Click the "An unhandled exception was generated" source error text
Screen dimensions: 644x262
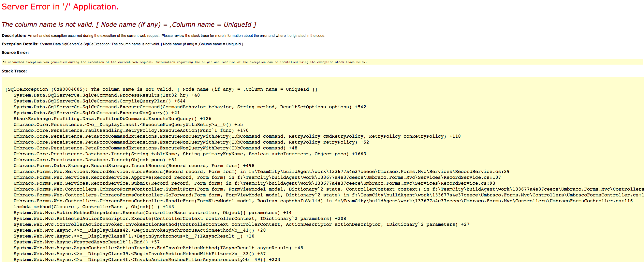185,62
